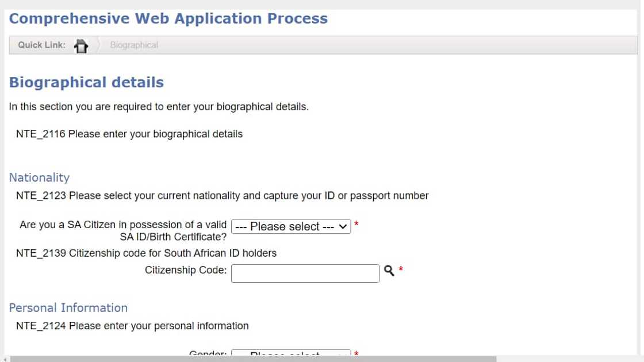
Task: Expand the SA Citizen 'Please select' dropdown
Action: click(x=291, y=226)
